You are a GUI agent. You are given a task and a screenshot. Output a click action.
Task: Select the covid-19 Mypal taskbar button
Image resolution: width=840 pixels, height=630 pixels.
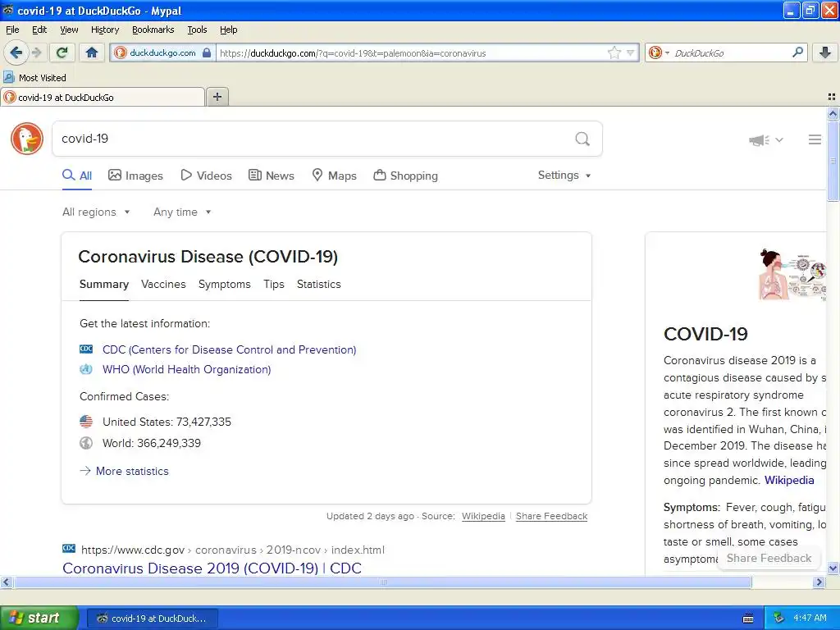click(153, 619)
